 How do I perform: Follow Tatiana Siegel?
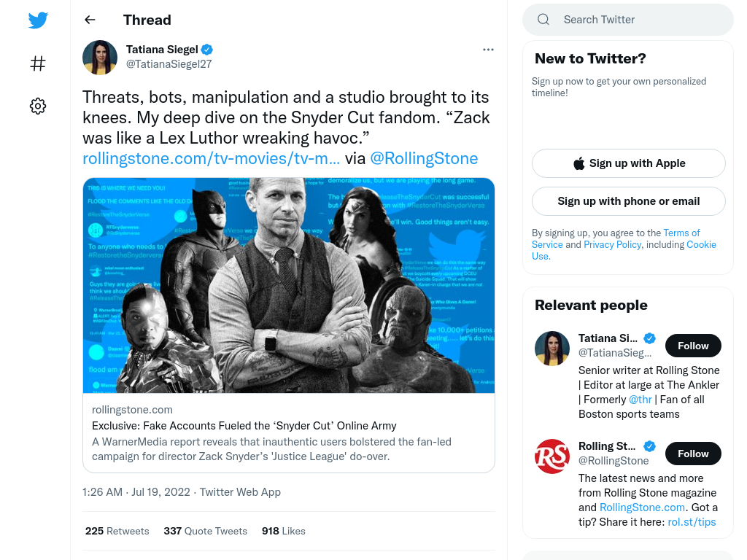693,346
